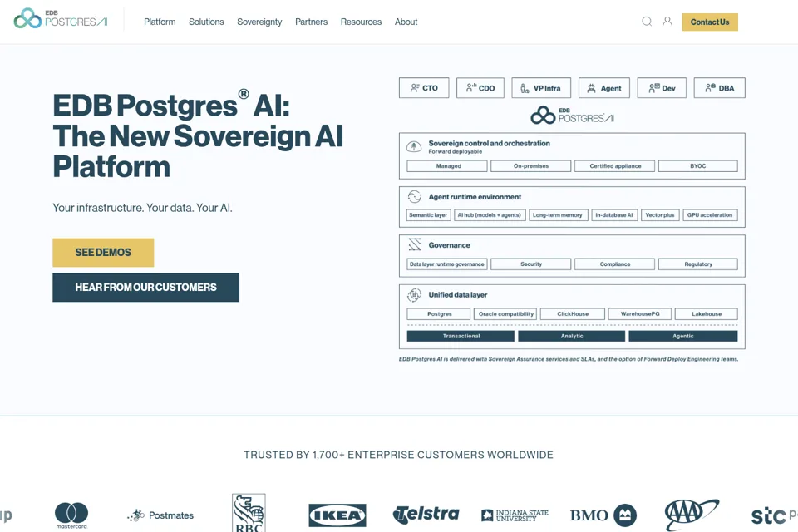Select the CTO persona button

[424, 88]
